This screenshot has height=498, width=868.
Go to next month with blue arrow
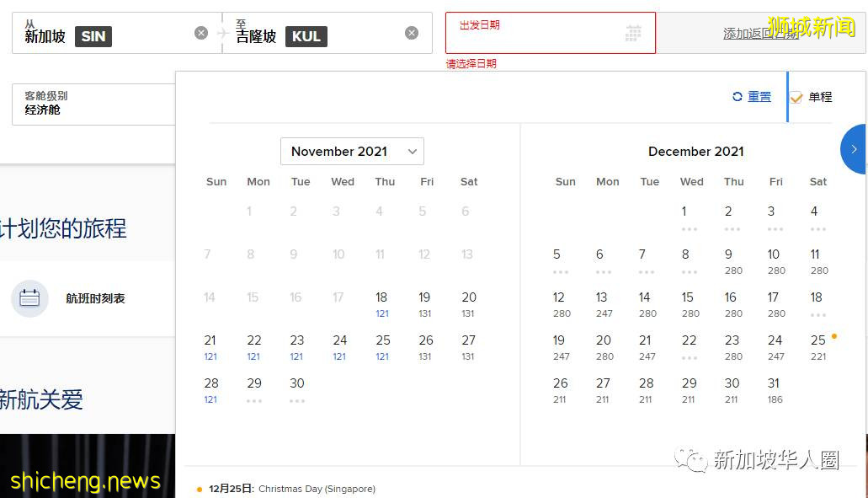point(854,149)
